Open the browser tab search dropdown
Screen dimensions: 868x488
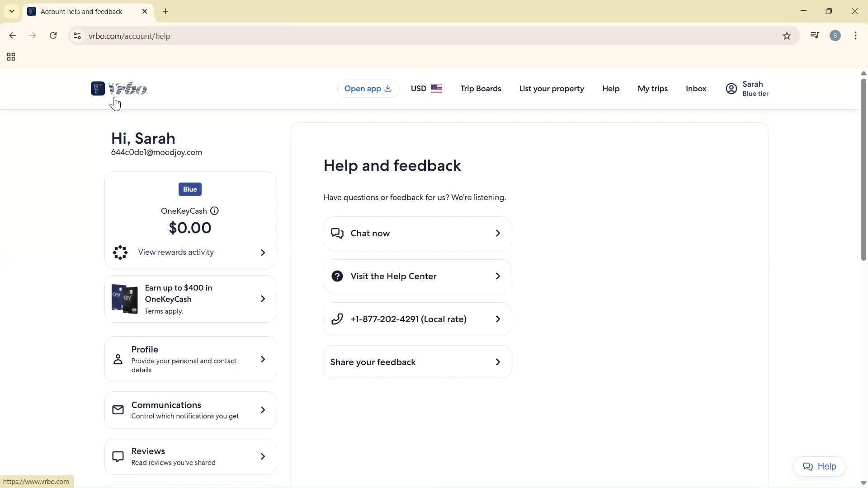11,11
